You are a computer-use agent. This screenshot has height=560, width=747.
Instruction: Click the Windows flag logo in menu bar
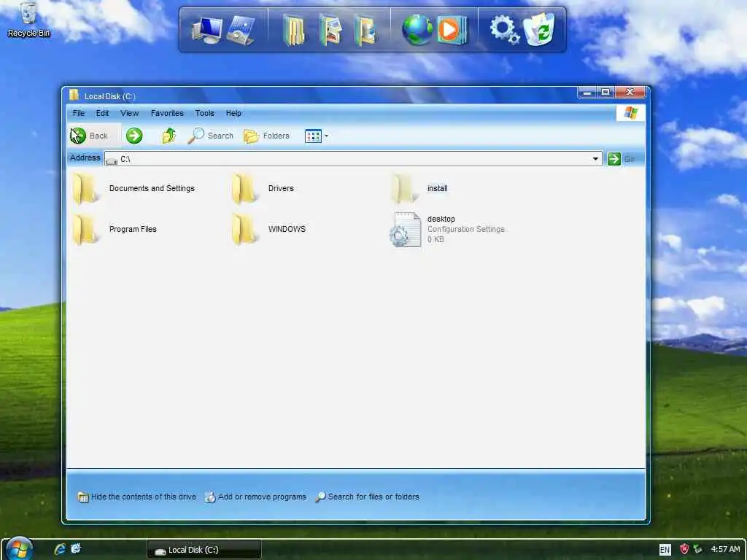[x=630, y=113]
